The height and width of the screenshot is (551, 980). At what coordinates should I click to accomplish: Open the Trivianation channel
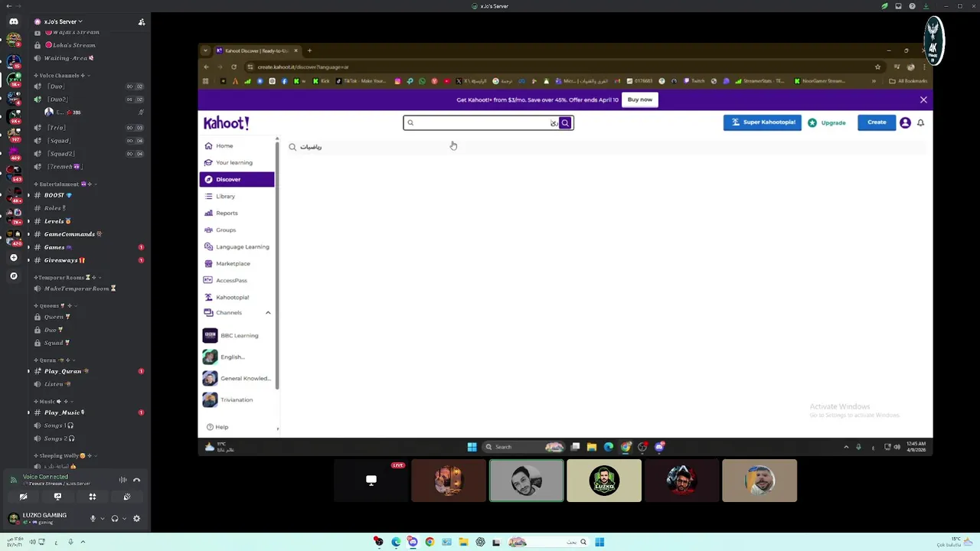click(237, 399)
